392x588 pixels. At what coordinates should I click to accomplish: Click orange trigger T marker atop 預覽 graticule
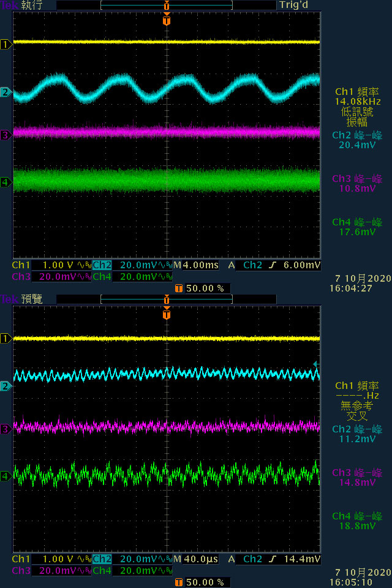click(x=167, y=314)
